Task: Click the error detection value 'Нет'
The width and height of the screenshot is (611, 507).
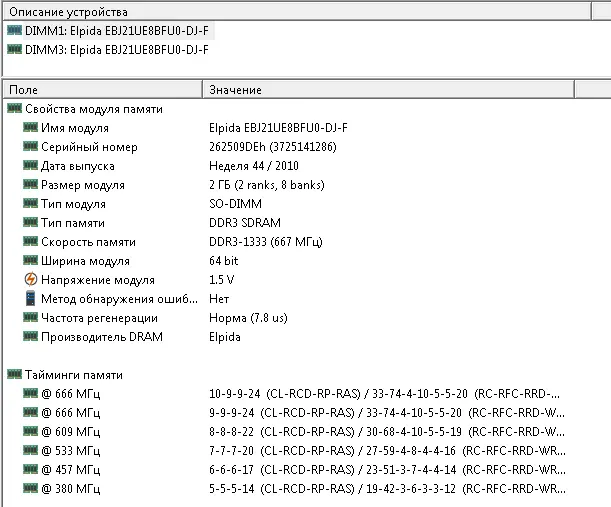Action: pyautogui.click(x=219, y=299)
